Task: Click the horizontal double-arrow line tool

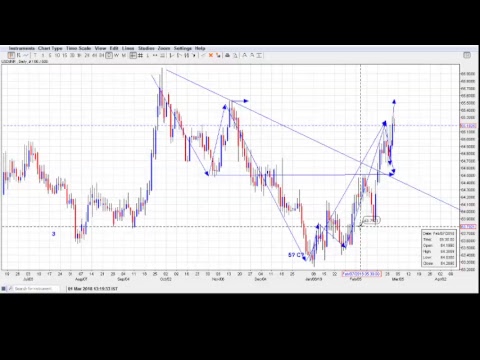Action: click(x=155, y=55)
